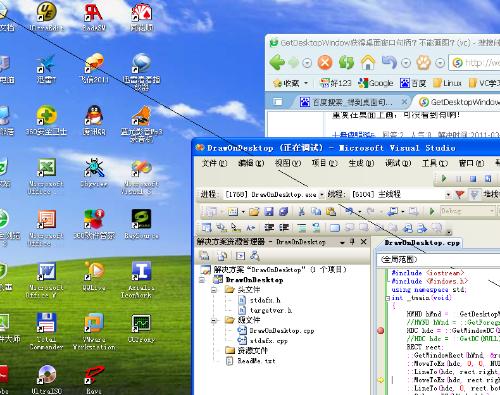Click the 百度 bookmark in browser
The height and width of the screenshot is (395, 500).
pyautogui.click(x=413, y=83)
